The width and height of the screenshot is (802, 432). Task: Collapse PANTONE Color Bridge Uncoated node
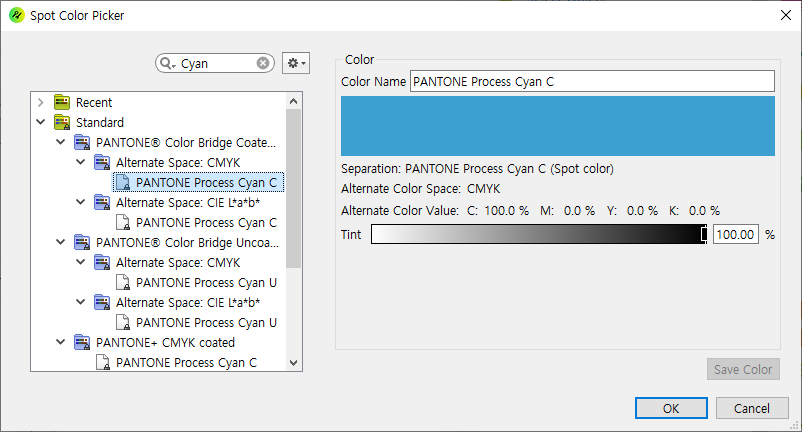[x=60, y=242]
